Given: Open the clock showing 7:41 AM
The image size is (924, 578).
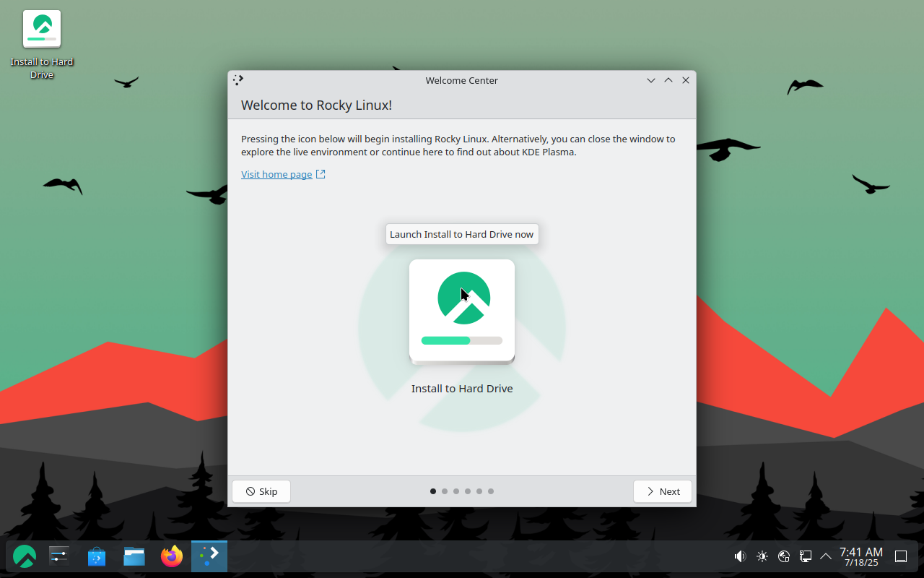Looking at the screenshot, I should [861, 556].
